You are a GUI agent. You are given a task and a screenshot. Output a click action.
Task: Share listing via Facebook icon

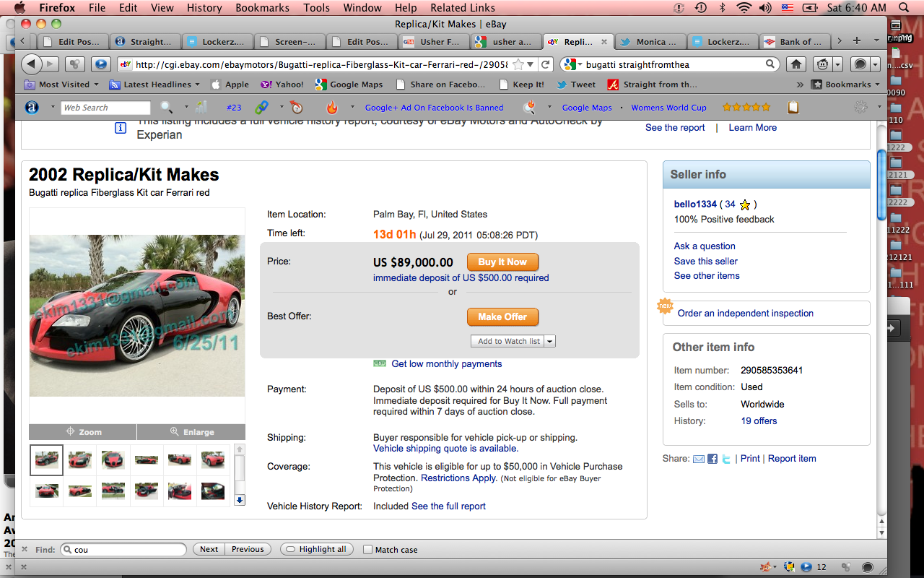coord(712,459)
